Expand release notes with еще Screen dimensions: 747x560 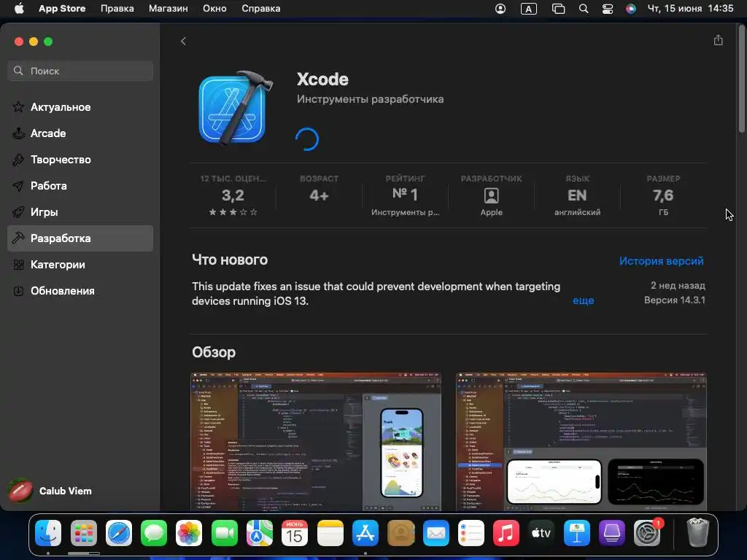[583, 300]
